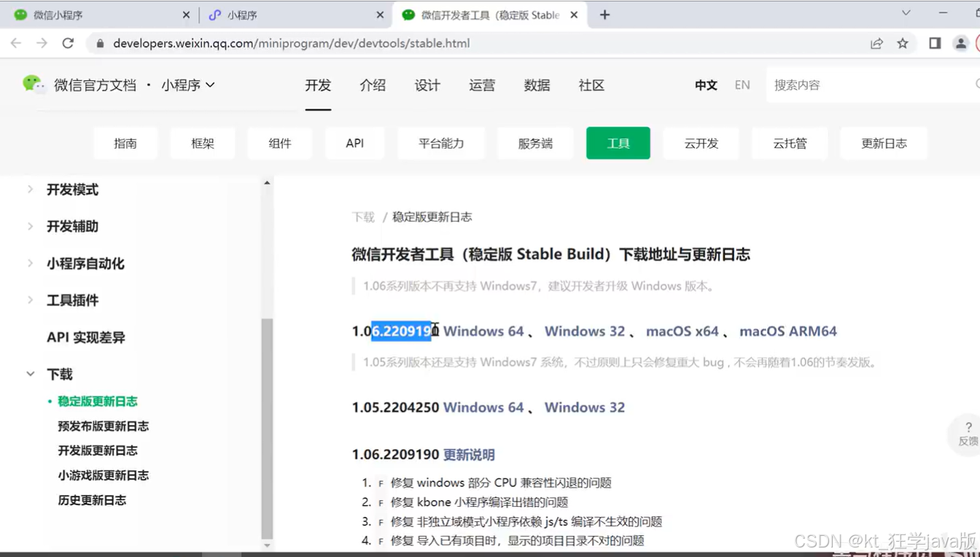The image size is (980, 557).
Task: Switch language to 中文
Action: 706,85
